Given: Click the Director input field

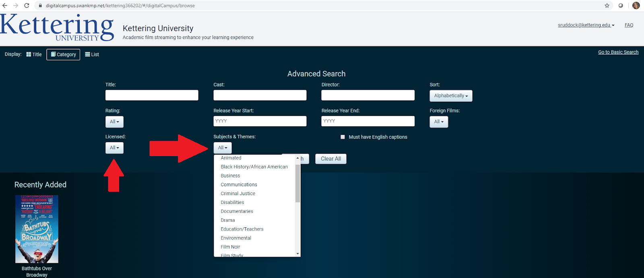Looking at the screenshot, I should [x=368, y=95].
